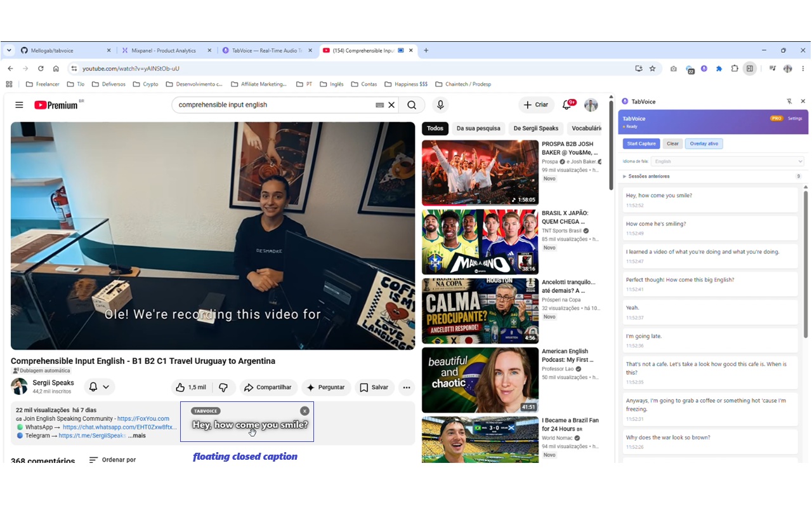This screenshot has height=508, width=812.
Task: Open the on-screen keyboard in the search box
Action: 379,105
